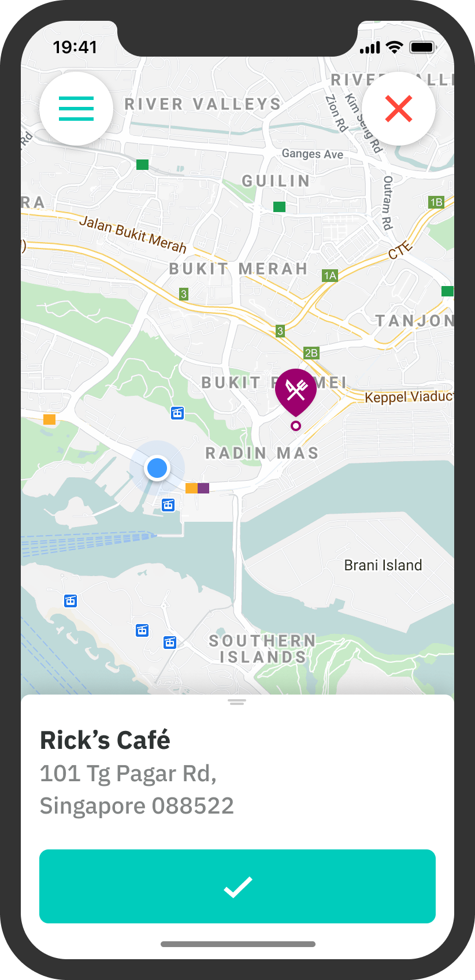Select the Rick's Café title
Image resolution: width=475 pixels, height=980 pixels.
[105, 740]
